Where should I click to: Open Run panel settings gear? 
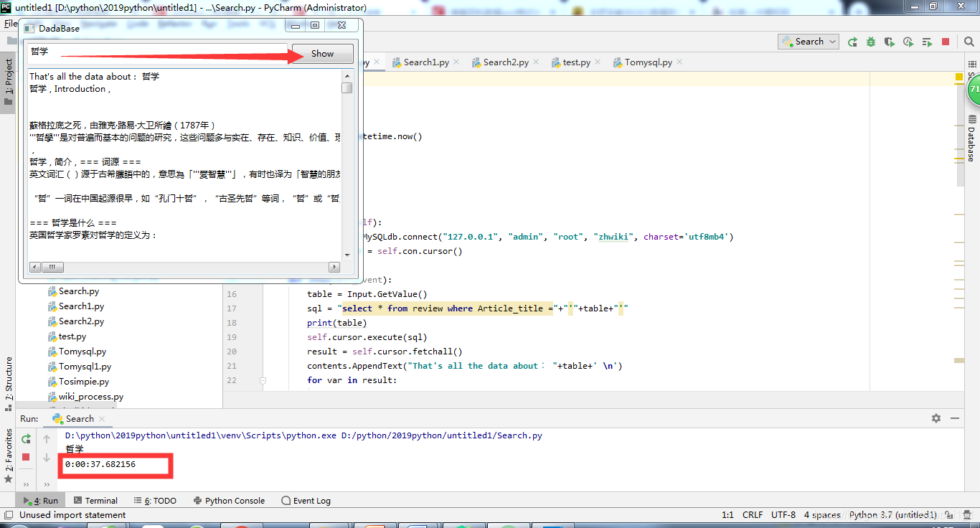[x=936, y=418]
